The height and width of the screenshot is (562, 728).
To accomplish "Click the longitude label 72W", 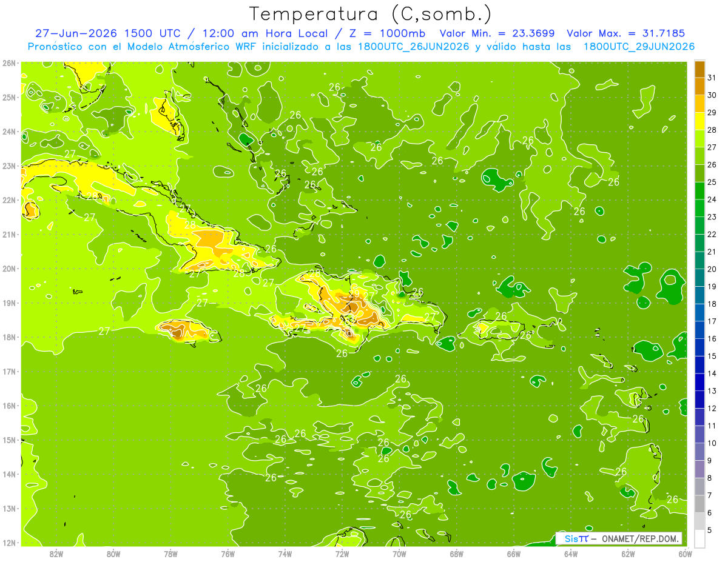I will (342, 554).
